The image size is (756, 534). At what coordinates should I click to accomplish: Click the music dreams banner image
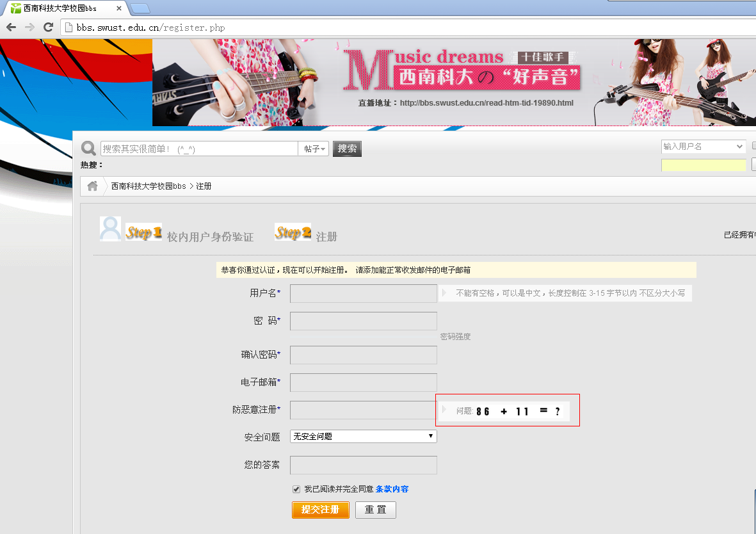454,83
